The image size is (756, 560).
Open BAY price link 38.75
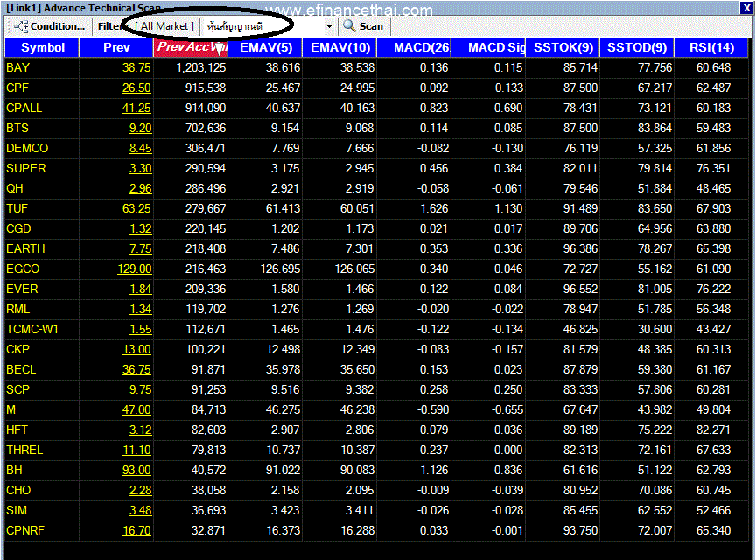pos(136,68)
